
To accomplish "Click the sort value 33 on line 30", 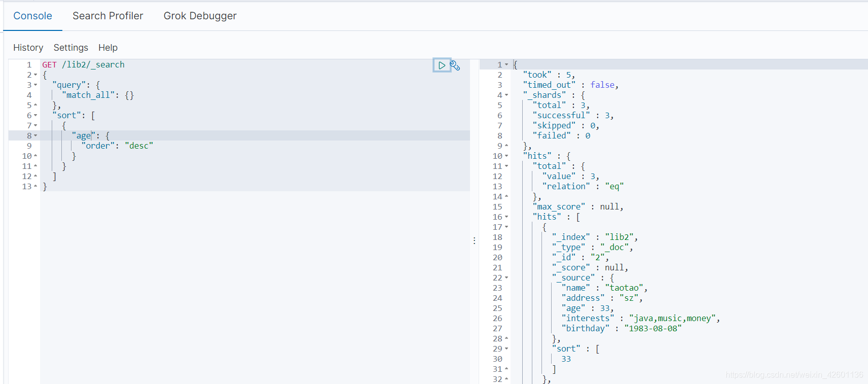I will tap(566, 359).
